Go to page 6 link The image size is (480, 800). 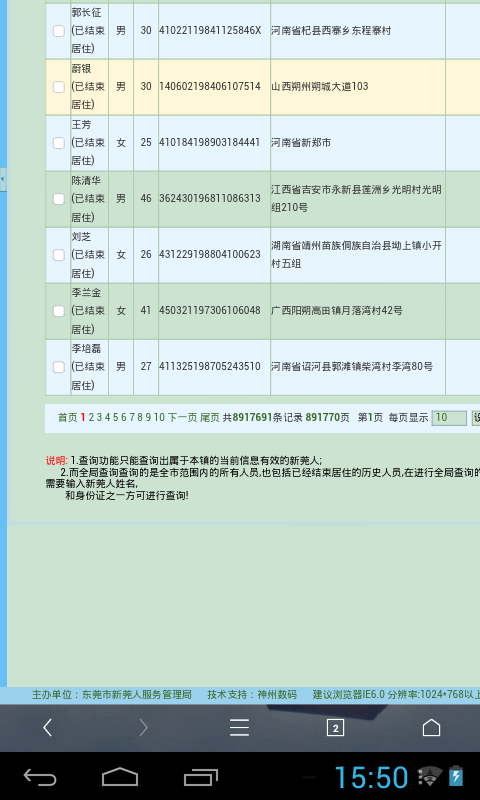(x=124, y=418)
